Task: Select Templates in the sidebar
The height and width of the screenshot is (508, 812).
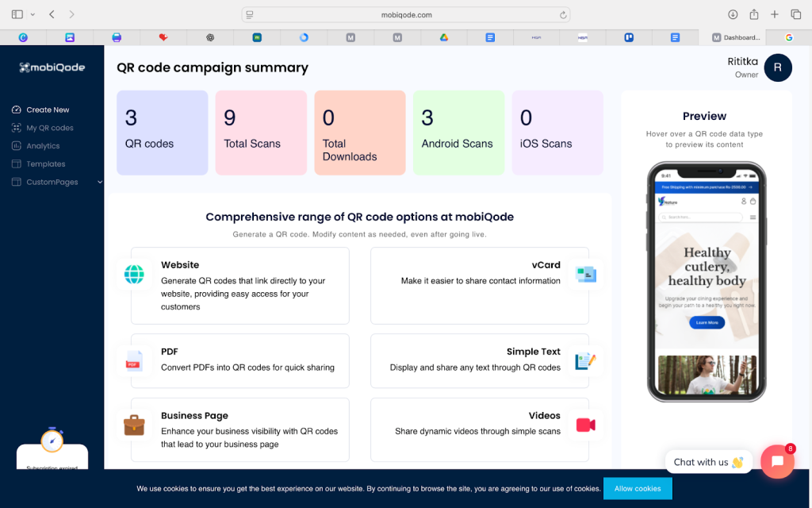Action: (45, 164)
